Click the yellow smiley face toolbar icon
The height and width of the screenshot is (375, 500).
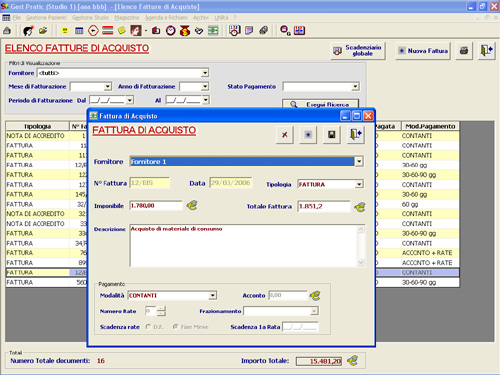coord(65,31)
